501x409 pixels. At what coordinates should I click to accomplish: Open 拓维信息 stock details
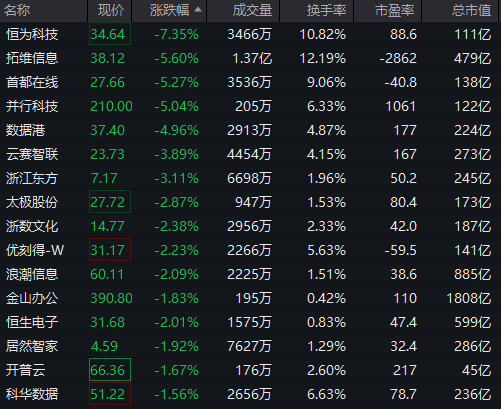click(x=250, y=58)
